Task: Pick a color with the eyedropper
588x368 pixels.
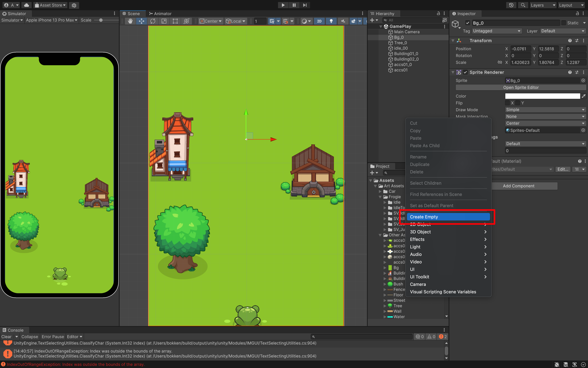Action: (584, 96)
